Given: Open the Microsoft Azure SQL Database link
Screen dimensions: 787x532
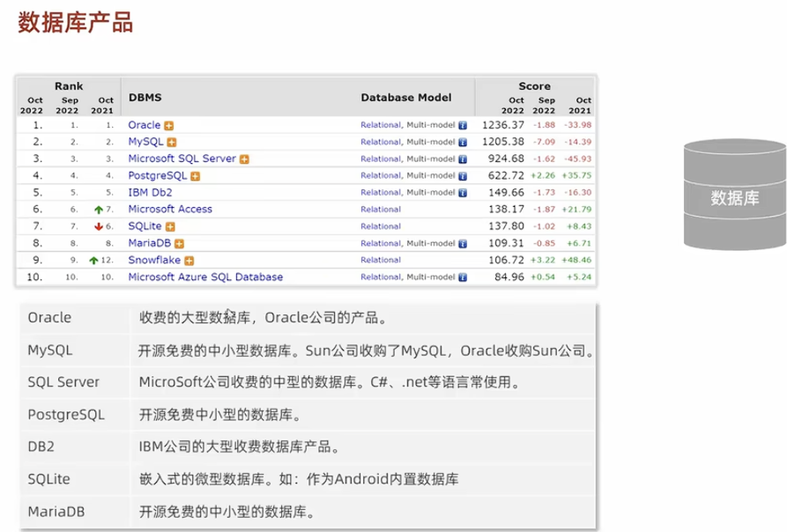Looking at the screenshot, I should pos(205,277).
